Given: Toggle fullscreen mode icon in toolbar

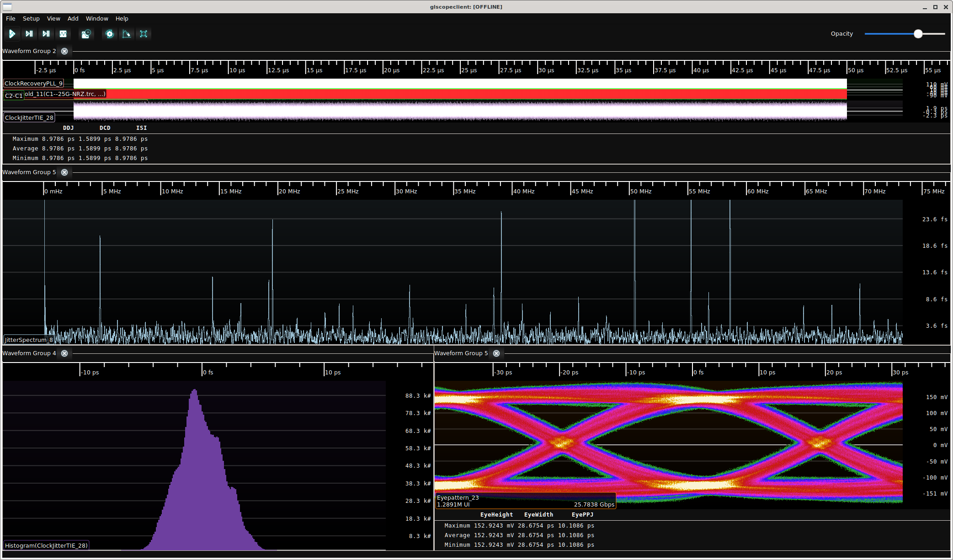Looking at the screenshot, I should pyautogui.click(x=144, y=34).
